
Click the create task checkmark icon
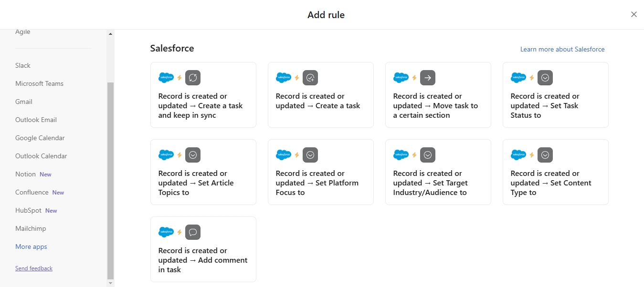310,78
